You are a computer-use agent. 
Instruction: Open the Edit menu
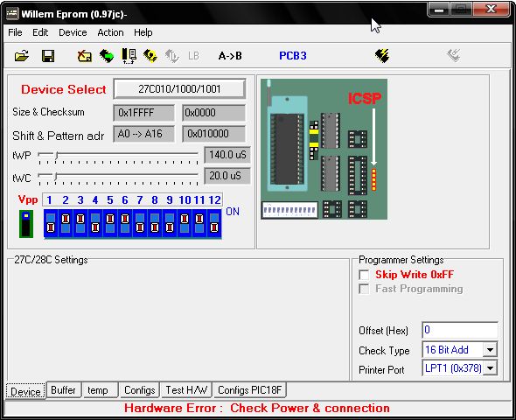click(40, 32)
